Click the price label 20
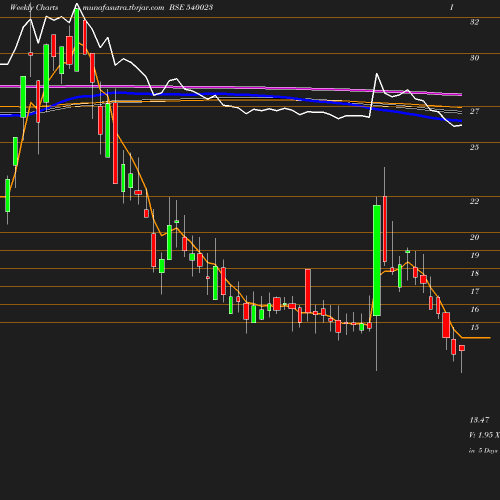Image resolution: width=500 pixels, height=500 pixels. pos(474,237)
